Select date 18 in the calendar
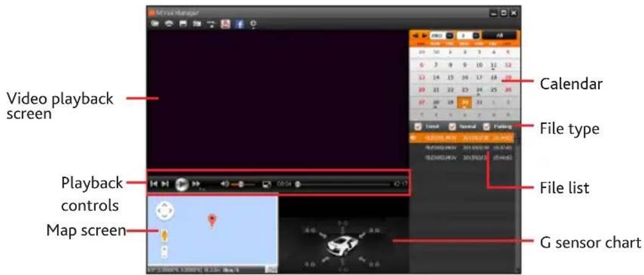 [494, 77]
